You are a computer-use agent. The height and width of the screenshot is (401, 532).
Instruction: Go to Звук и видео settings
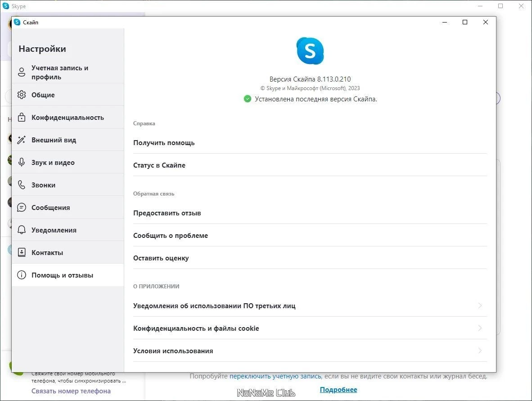68,162
